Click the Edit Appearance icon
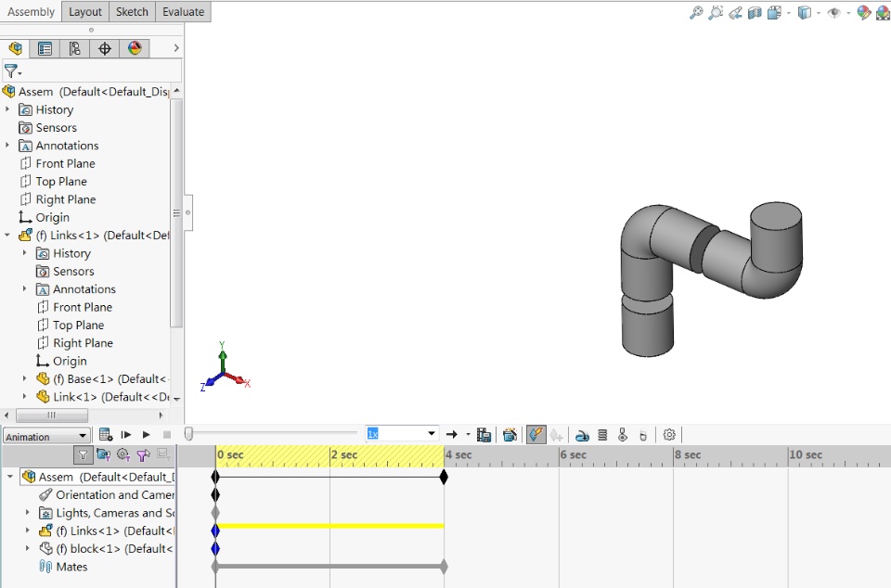This screenshot has width=891, height=588. [x=863, y=13]
